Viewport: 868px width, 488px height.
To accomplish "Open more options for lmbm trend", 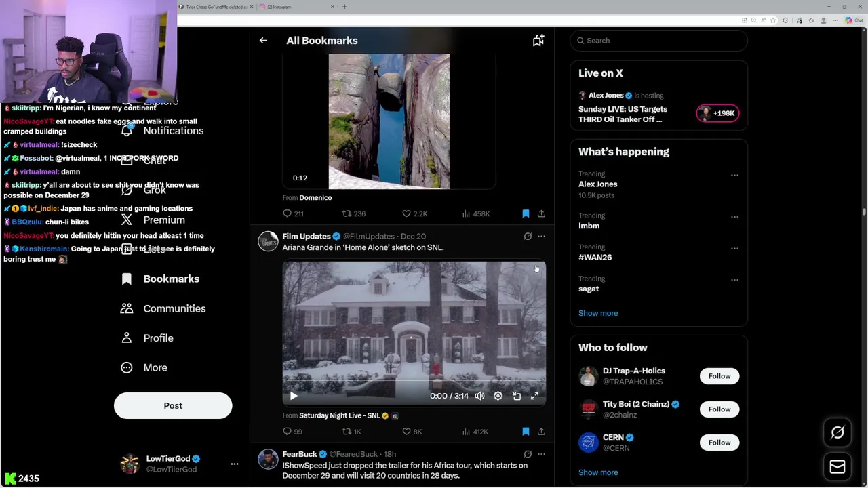I will pos(734,217).
